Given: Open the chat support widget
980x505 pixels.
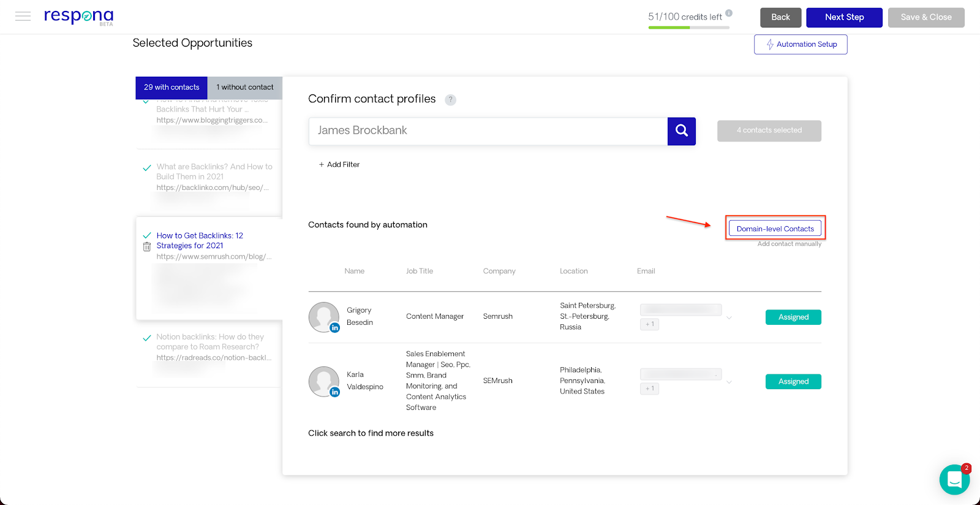Looking at the screenshot, I should [x=954, y=480].
